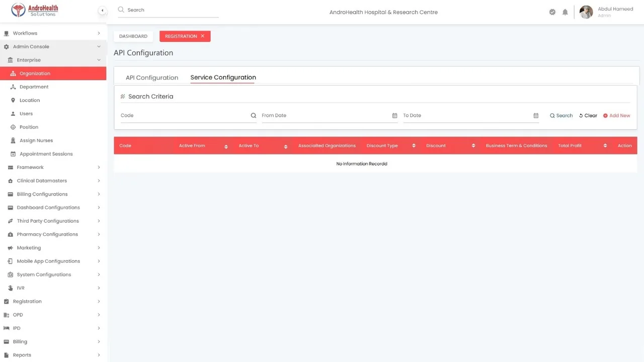Open Abdul Hameed's profile avatar

click(x=586, y=12)
